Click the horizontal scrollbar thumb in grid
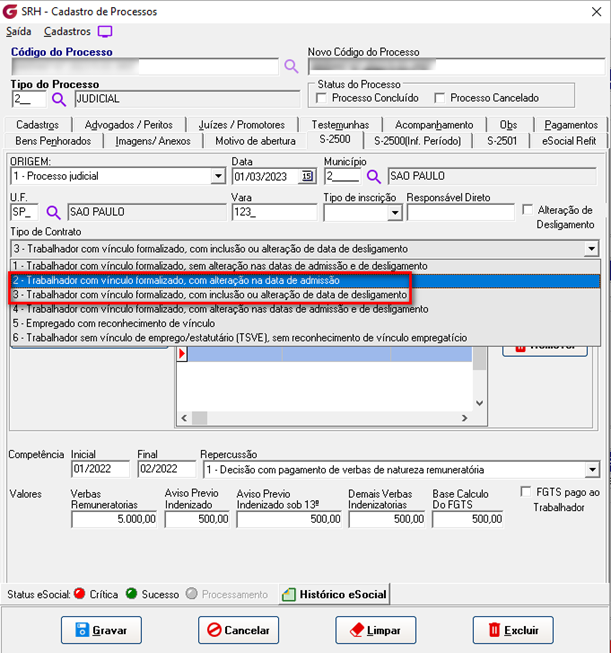This screenshot has width=611, height=653. pos(200,418)
